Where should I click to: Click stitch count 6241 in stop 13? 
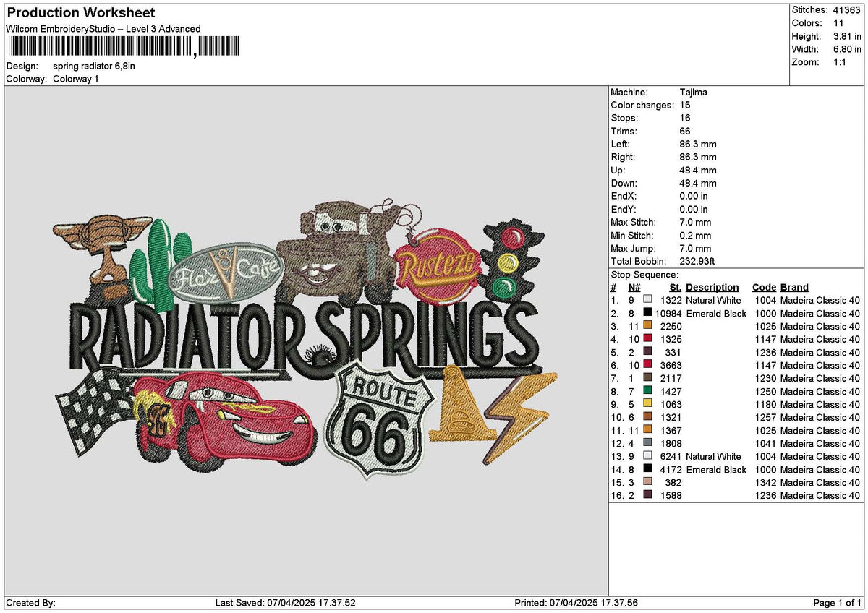click(671, 456)
